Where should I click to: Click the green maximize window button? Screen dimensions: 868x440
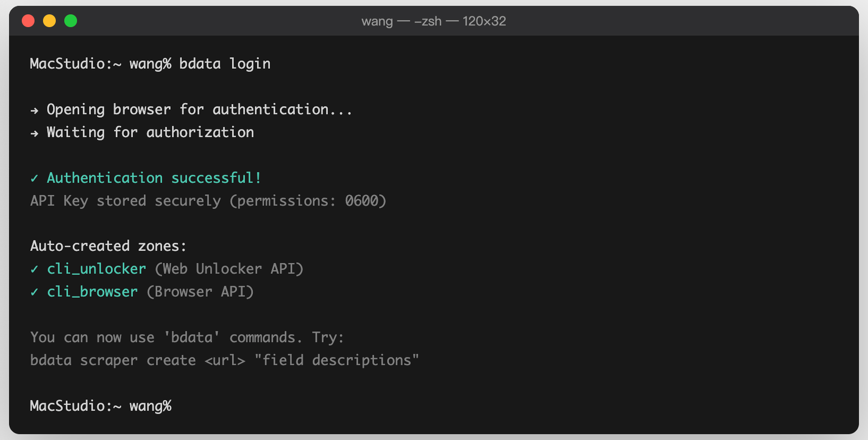(71, 21)
